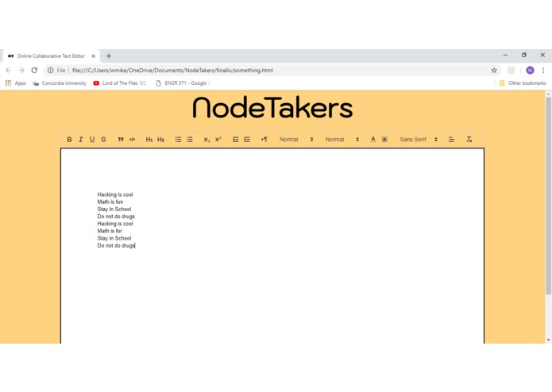Click the first 'Hacking is cool' line
The width and height of the screenshot is (552, 392).
(x=115, y=194)
